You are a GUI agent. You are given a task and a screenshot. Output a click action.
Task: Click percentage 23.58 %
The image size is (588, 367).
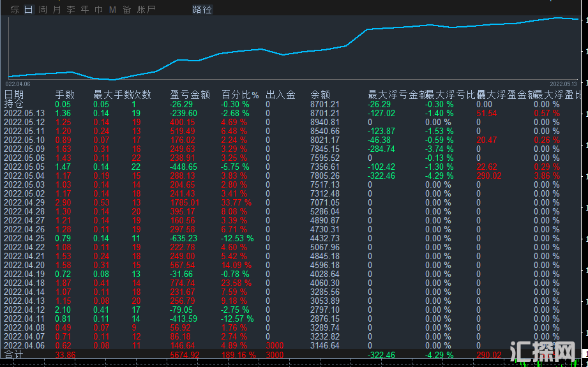[x=236, y=283]
